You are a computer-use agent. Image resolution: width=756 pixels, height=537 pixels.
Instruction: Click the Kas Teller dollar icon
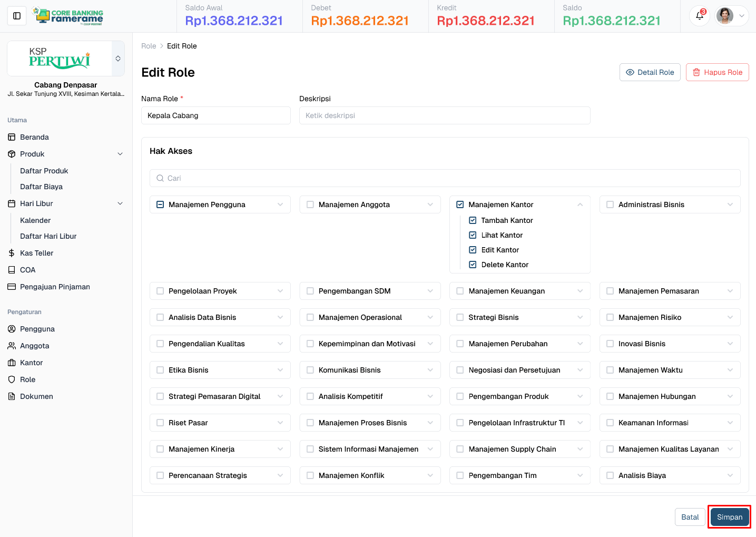pos(12,253)
